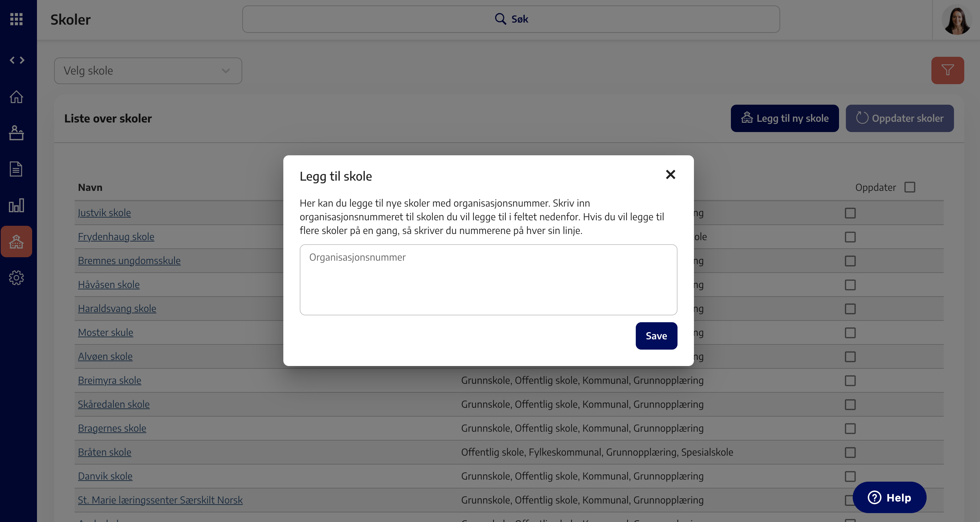The height and width of the screenshot is (522, 980).
Task: Open the document page sidebar icon
Action: pyautogui.click(x=16, y=169)
